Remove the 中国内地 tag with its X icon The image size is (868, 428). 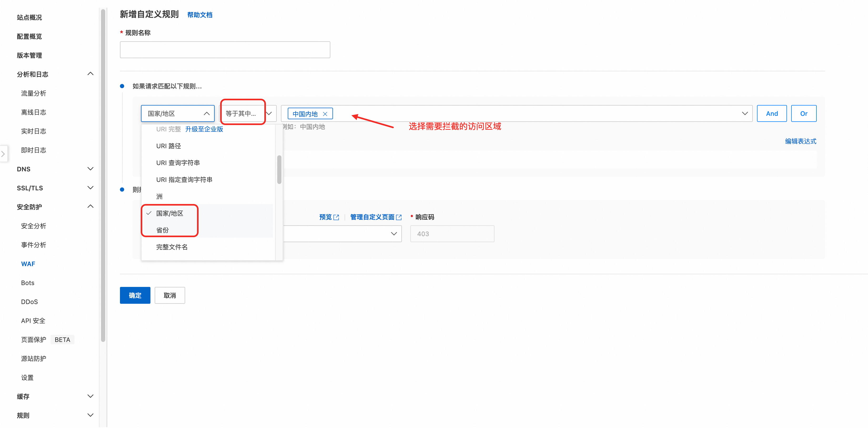(325, 114)
